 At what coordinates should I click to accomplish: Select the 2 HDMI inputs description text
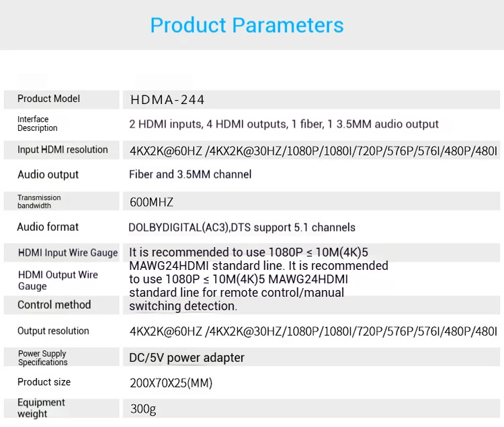(x=284, y=124)
